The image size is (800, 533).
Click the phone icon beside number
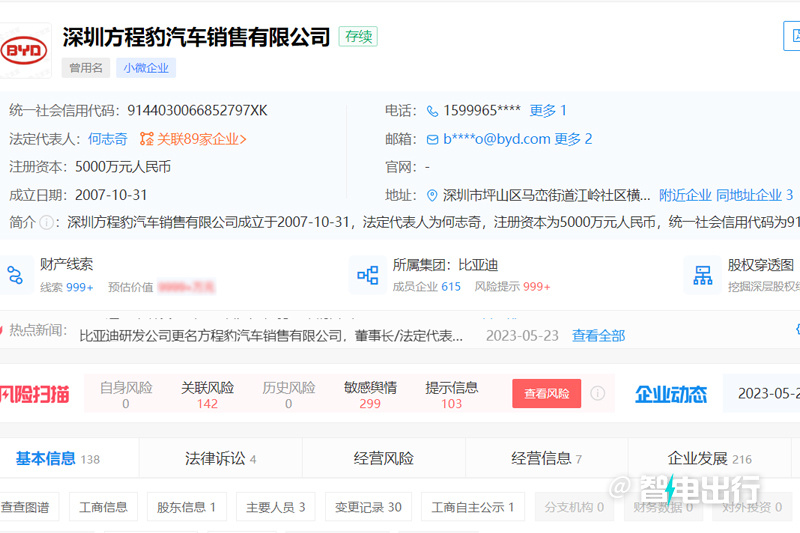coord(432,111)
